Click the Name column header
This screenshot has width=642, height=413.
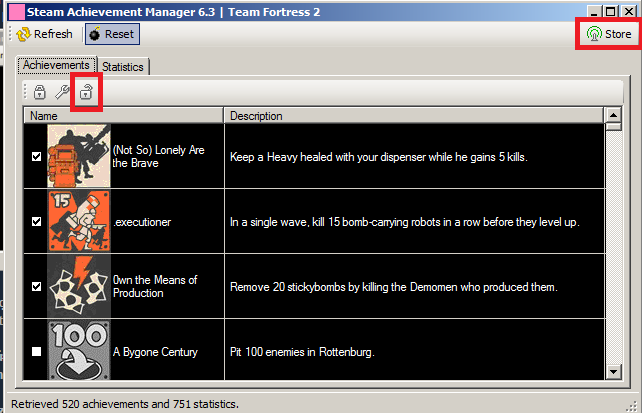tap(124, 116)
